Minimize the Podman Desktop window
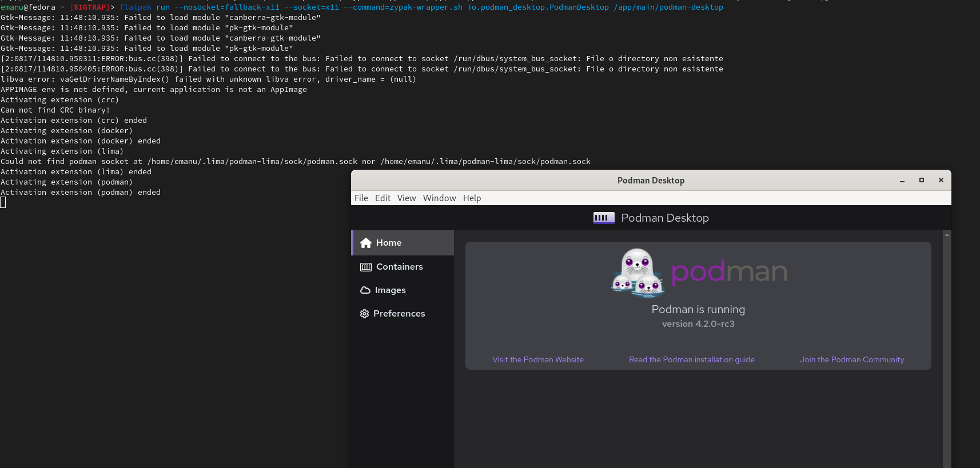This screenshot has width=980, height=468. 902,181
